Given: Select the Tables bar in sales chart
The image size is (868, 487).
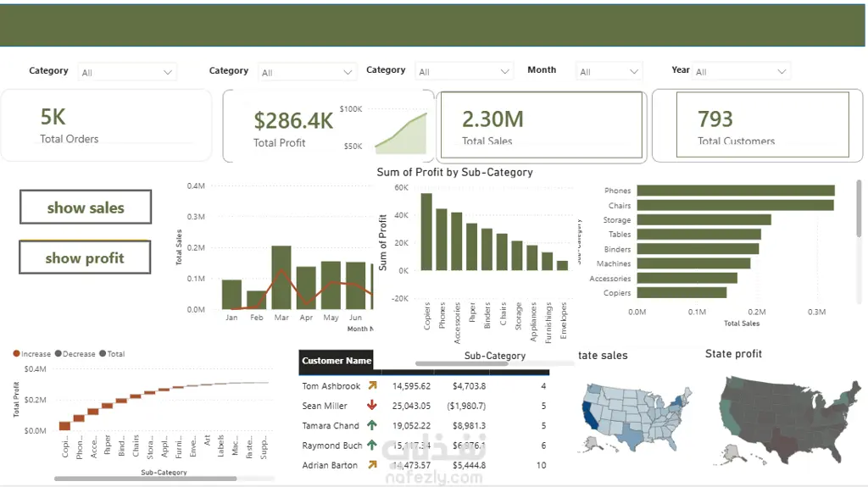Looking at the screenshot, I should (x=699, y=235).
